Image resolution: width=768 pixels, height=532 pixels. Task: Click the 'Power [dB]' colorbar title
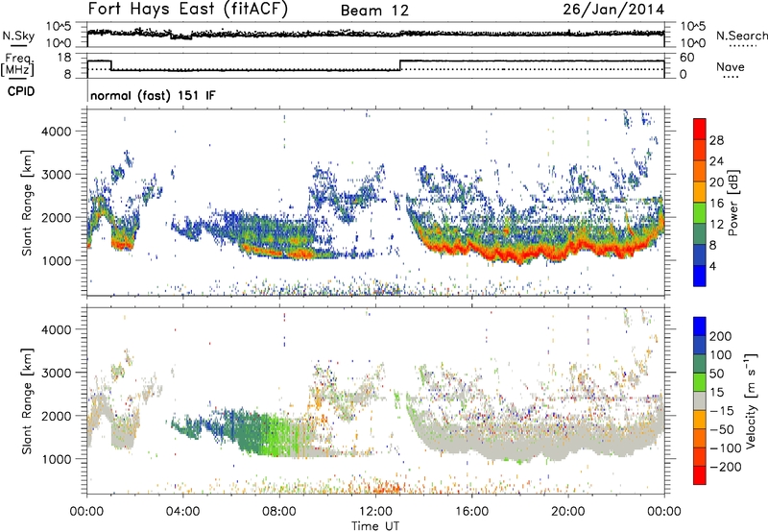click(732, 203)
